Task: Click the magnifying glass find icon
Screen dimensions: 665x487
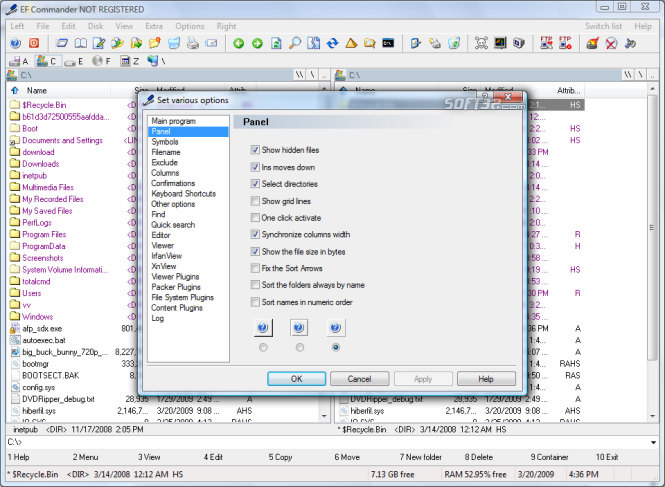Action: (x=295, y=43)
